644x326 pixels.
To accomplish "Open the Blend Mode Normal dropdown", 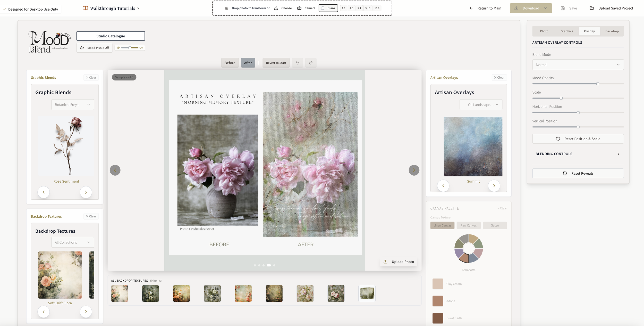I will (x=578, y=65).
